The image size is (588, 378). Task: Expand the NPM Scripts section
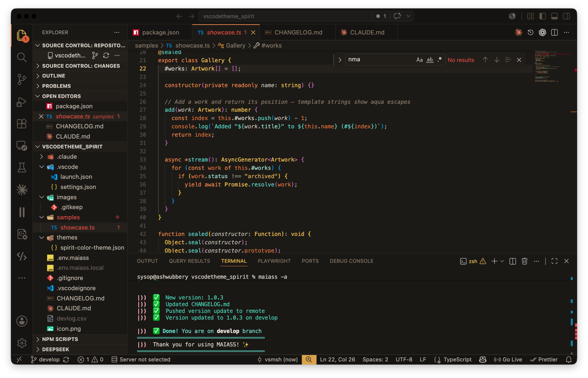point(80,339)
